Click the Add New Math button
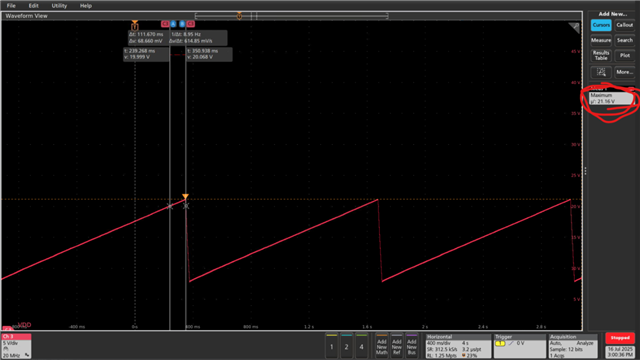This screenshot has height=360, width=640. click(382, 346)
